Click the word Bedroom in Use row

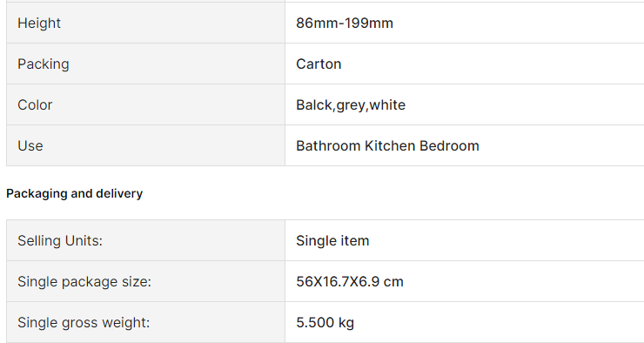coord(449,146)
